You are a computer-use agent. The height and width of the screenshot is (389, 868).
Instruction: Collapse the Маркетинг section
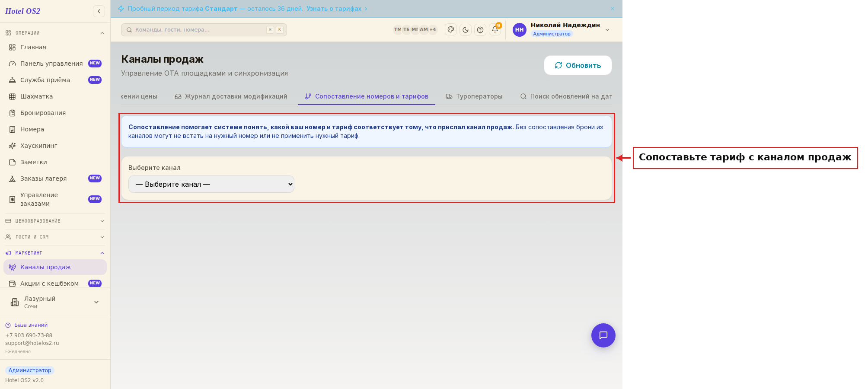55,253
